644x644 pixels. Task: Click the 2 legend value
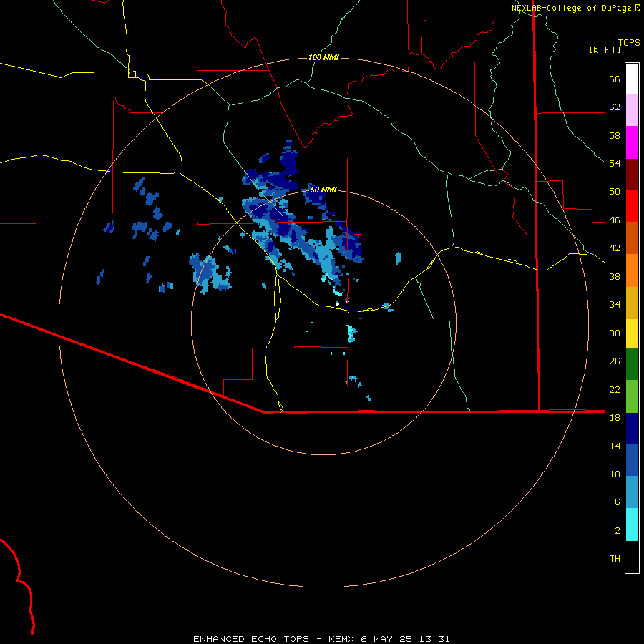point(618,531)
